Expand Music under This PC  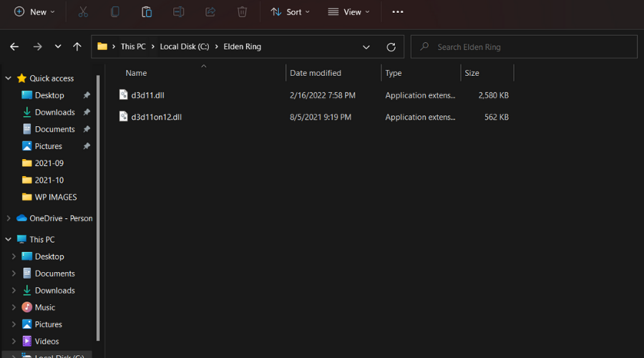point(14,307)
